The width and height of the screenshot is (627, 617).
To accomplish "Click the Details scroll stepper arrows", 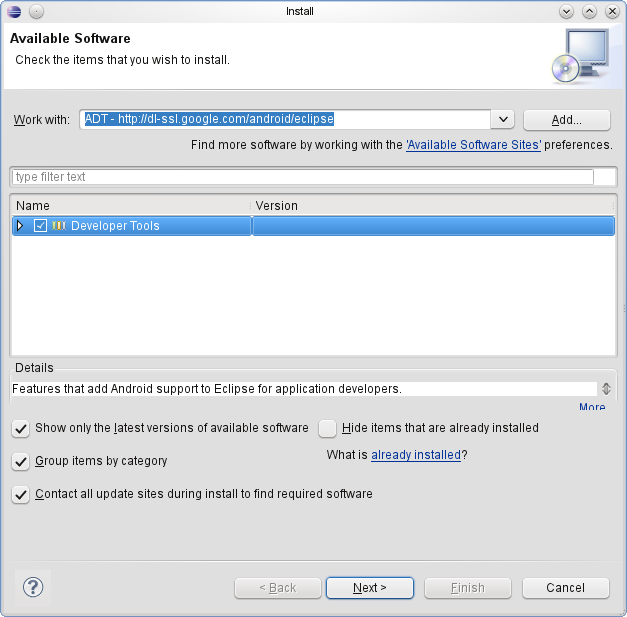I will pos(606,389).
